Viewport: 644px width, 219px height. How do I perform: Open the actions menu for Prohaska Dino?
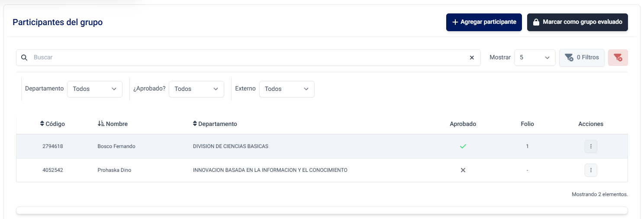591,170
